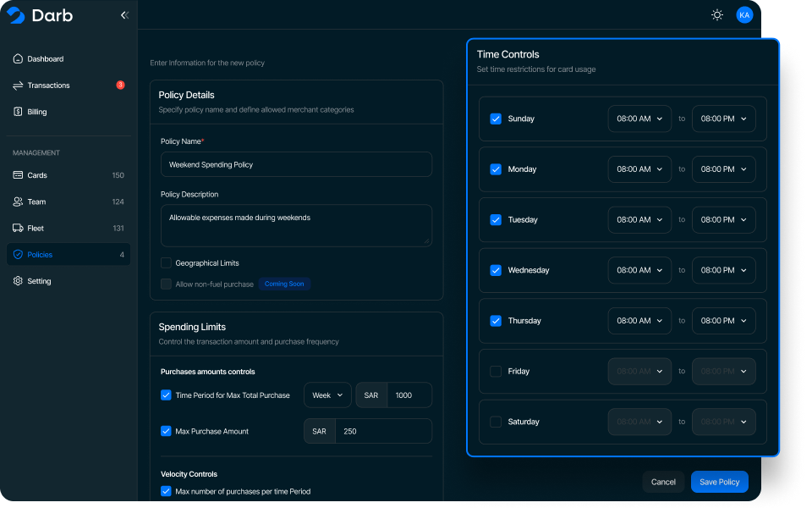Enable the Friday time control checkbox
Viewport: 812px width, 508px height.
coord(496,372)
